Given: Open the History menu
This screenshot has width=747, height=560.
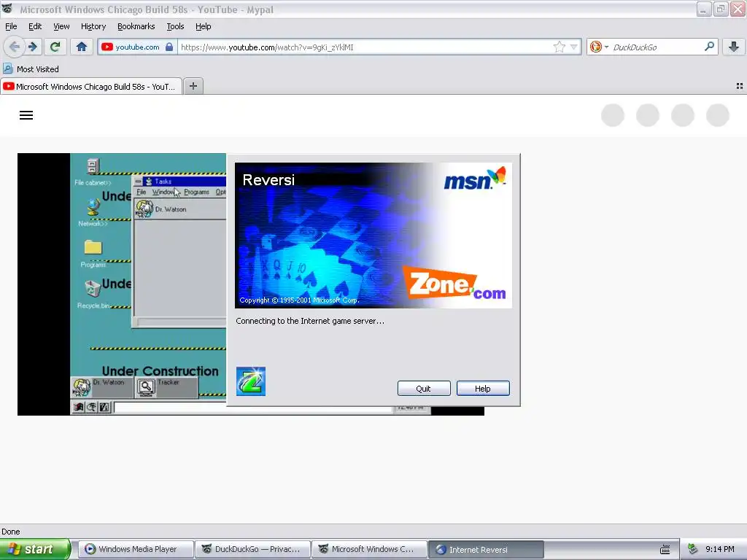Looking at the screenshot, I should point(93,26).
